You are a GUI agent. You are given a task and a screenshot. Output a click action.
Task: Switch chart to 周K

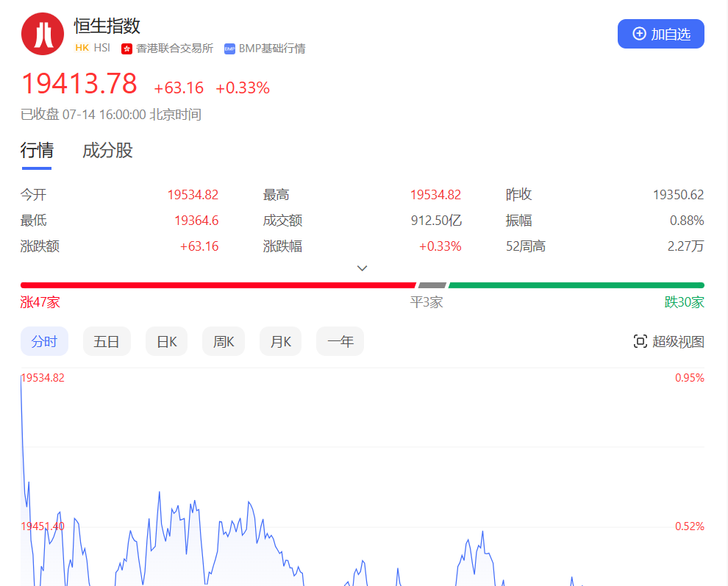[224, 341]
